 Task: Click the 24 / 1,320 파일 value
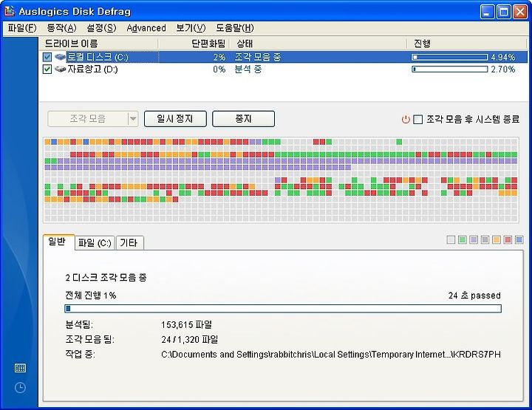[x=190, y=340]
